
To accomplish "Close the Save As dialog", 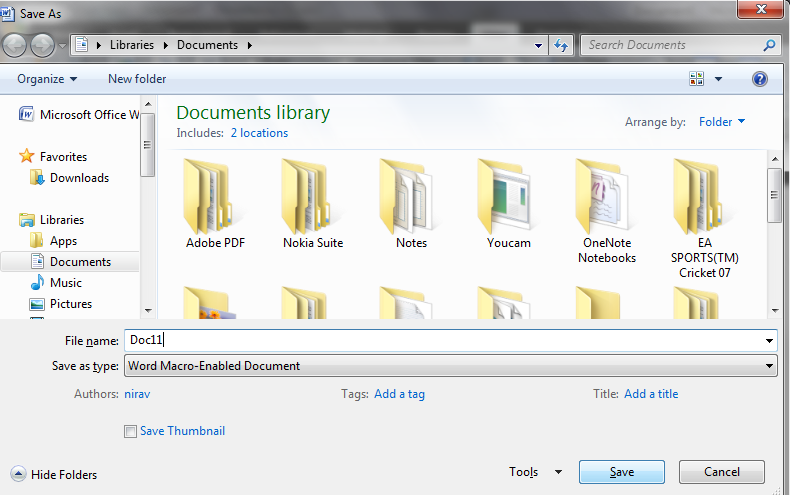I will point(761,9).
